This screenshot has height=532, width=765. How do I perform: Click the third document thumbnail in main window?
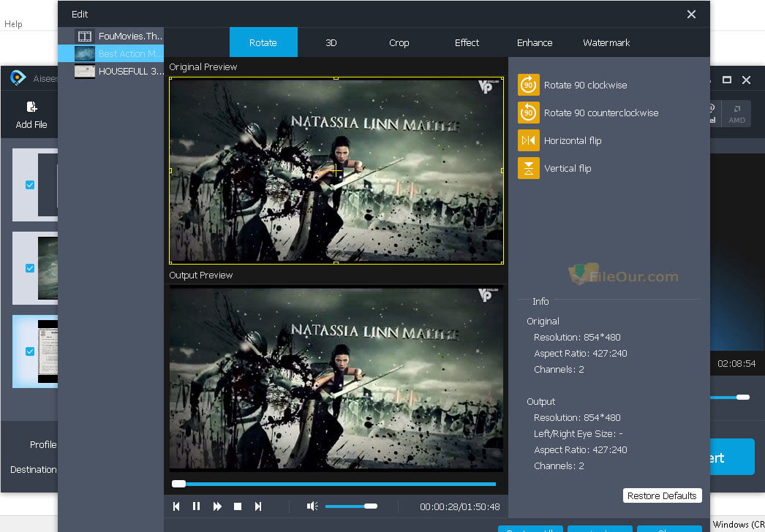[x=48, y=351]
